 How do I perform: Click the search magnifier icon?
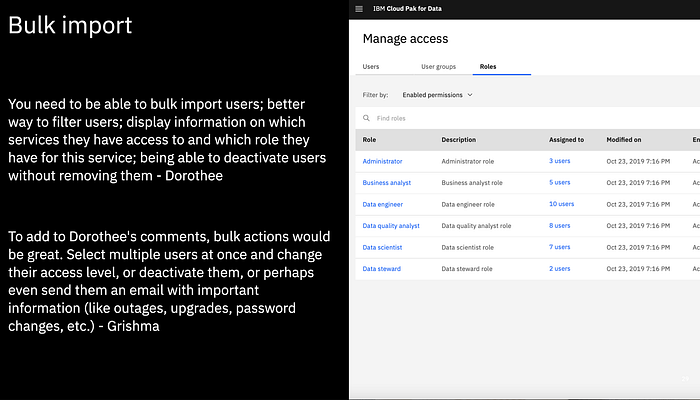(x=367, y=118)
